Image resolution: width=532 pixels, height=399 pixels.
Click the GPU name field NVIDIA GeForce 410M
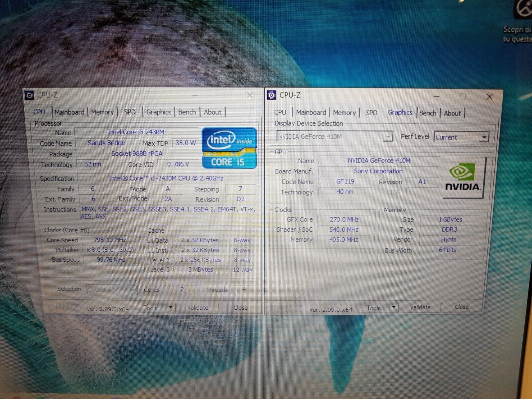(379, 161)
